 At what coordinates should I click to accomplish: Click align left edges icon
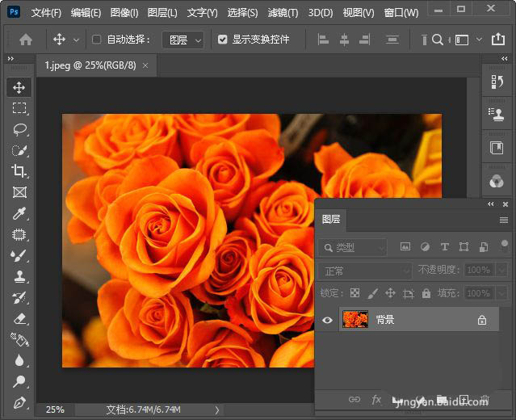point(323,40)
